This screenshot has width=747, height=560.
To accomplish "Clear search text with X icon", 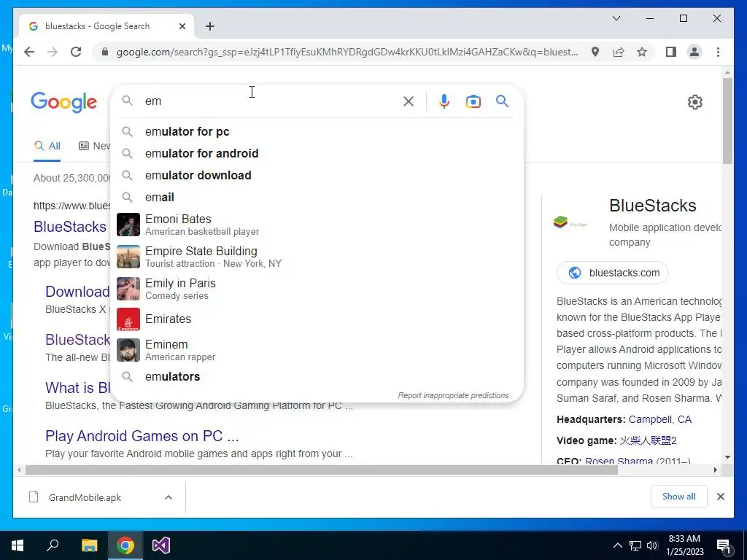I will coord(409,101).
